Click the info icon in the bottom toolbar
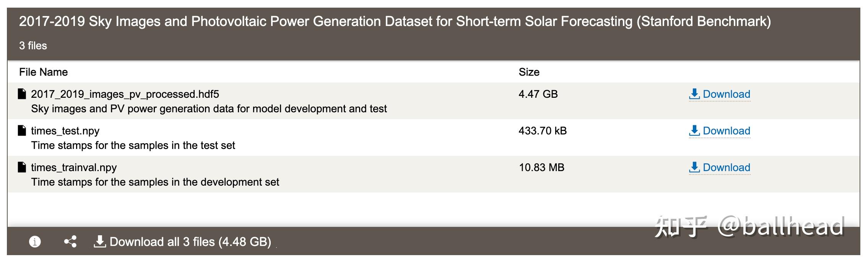 (34, 241)
